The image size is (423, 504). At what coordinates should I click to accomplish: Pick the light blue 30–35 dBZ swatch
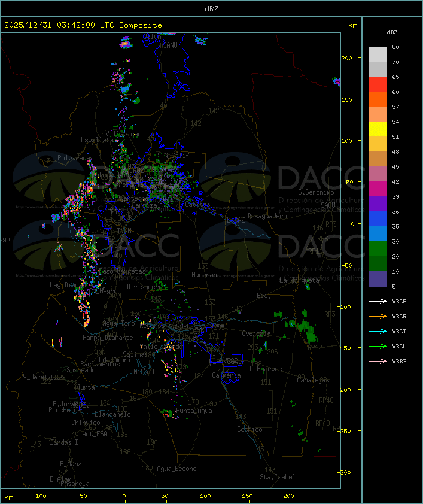click(x=378, y=234)
